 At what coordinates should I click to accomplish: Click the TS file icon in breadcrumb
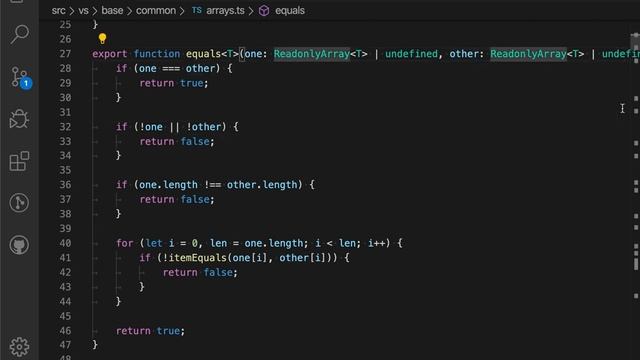pos(197,11)
